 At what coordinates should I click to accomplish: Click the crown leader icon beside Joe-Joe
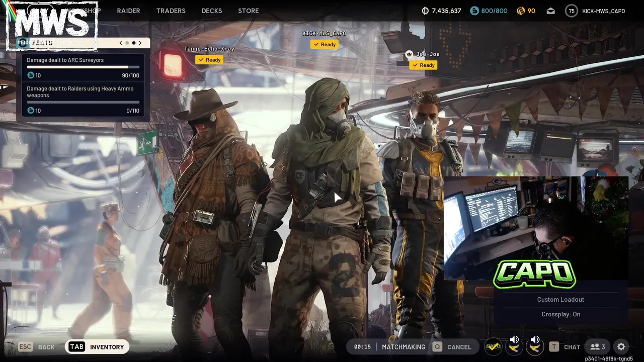coord(409,54)
